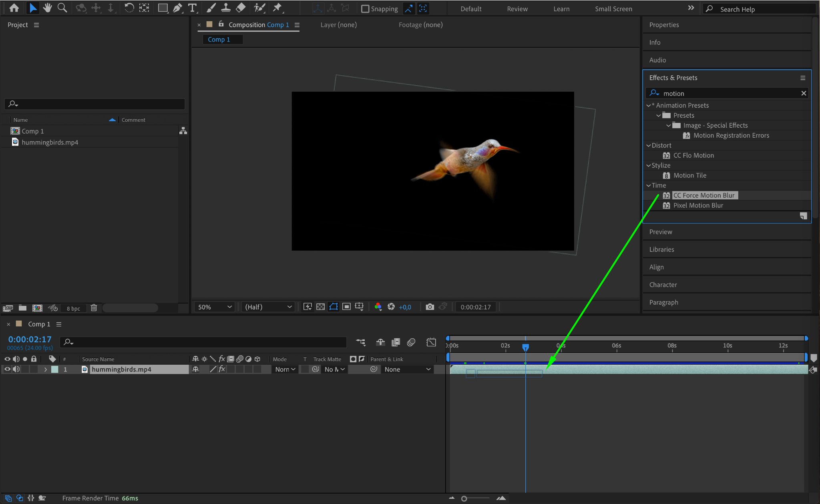This screenshot has width=820, height=504.
Task: Enable the Snapping checkbox
Action: (x=365, y=9)
